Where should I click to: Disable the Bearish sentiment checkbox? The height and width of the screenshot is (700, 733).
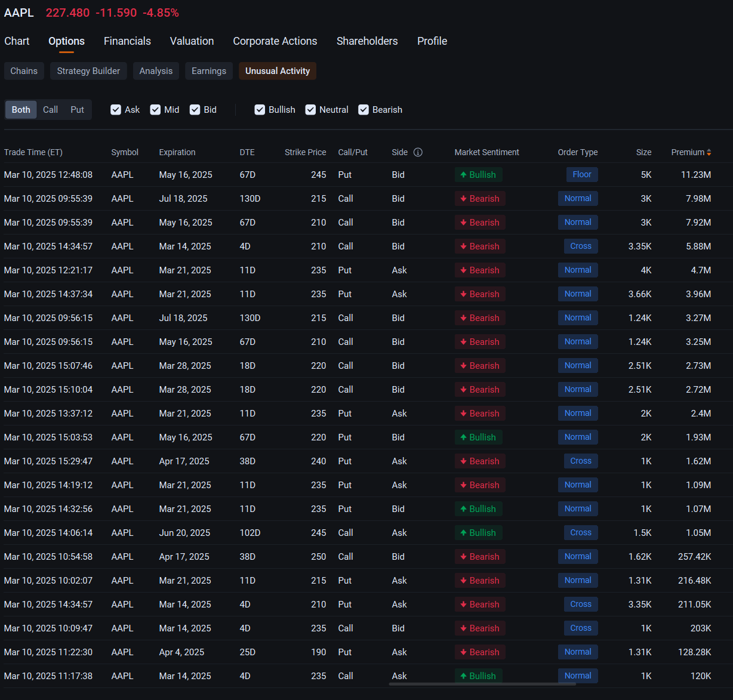tap(364, 110)
